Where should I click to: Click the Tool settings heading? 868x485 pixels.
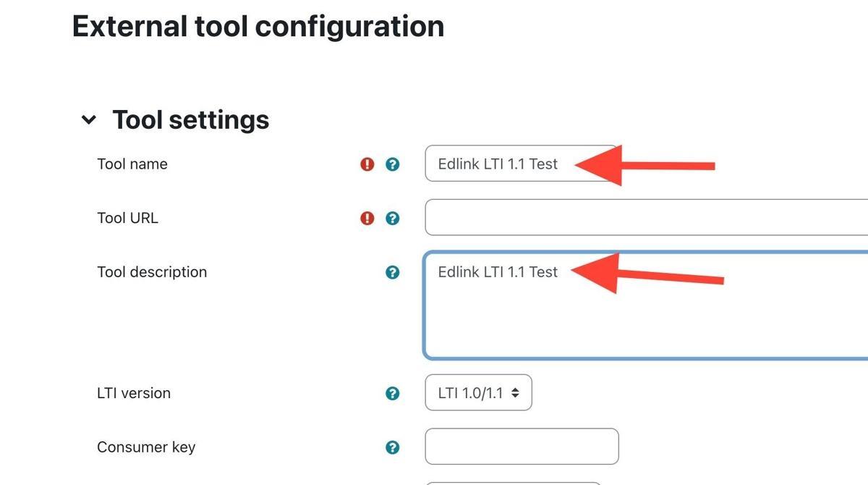coord(190,119)
